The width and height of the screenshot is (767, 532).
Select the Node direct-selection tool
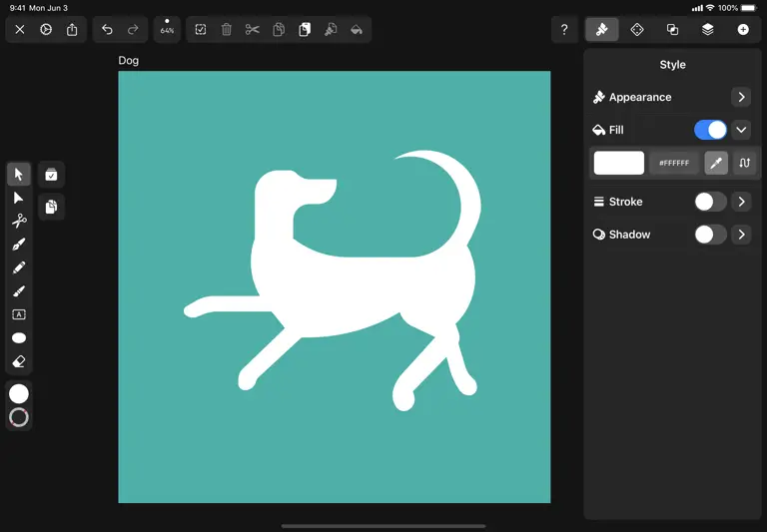[19, 198]
